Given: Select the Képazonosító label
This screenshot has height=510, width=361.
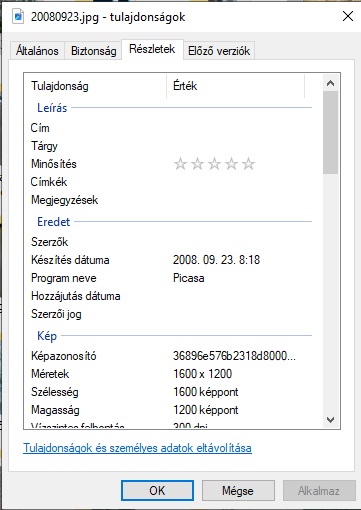Looking at the screenshot, I should [x=64, y=356].
